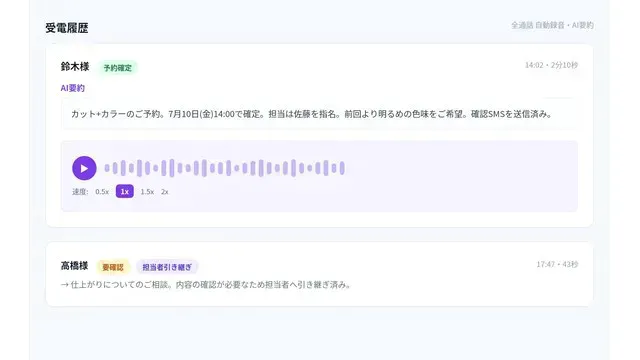This screenshot has width=640, height=360.
Task: Open the 鈴木様 caller name
Action: coord(75,67)
